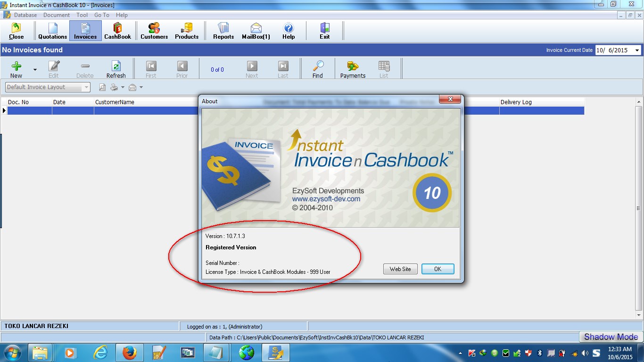Expand the email options arrow
This screenshot has height=362, width=644.
point(141,87)
